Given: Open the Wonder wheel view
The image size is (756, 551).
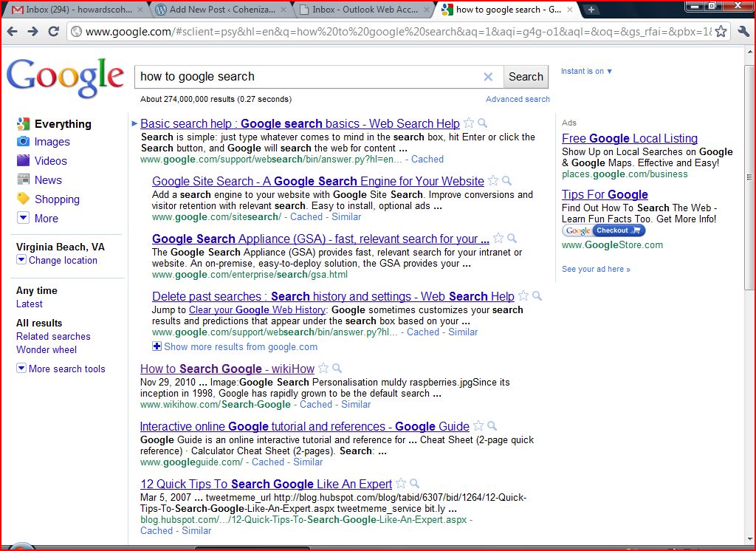Looking at the screenshot, I should 47,349.
